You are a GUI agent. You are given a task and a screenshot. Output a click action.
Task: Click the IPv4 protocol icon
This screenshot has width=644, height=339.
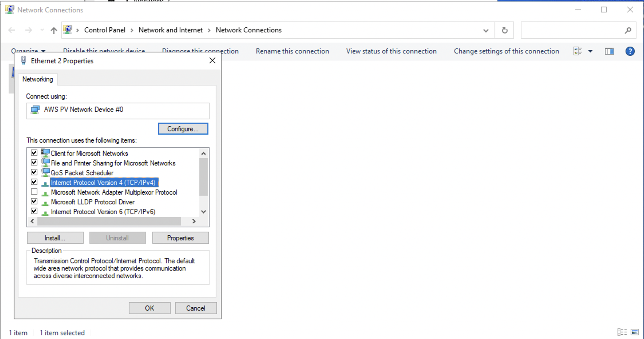click(45, 183)
